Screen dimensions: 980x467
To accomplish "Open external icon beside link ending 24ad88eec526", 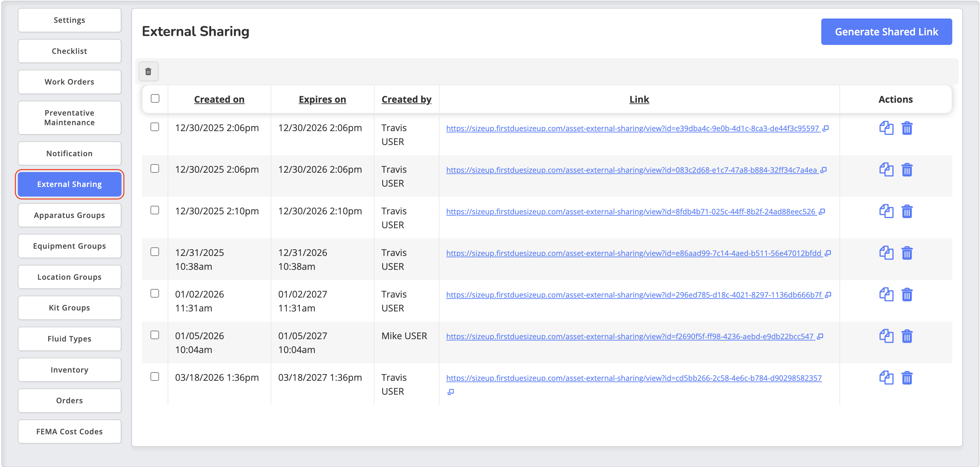I will click(x=822, y=211).
